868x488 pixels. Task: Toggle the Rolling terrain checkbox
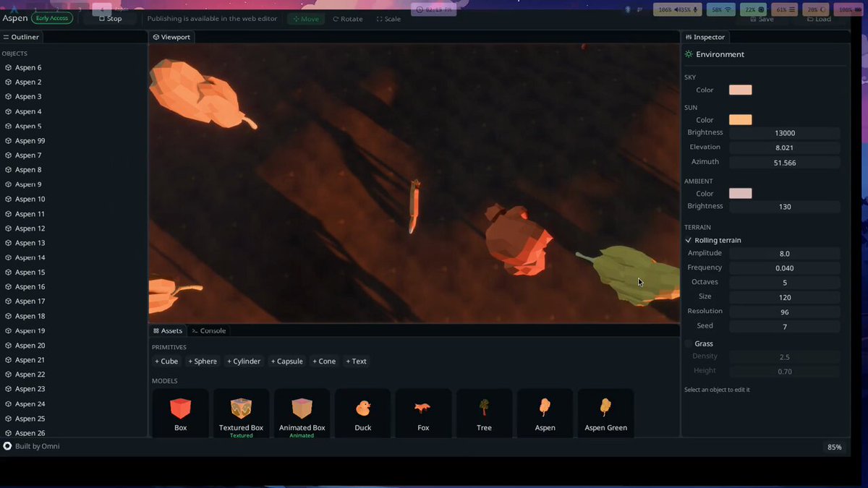coord(688,240)
